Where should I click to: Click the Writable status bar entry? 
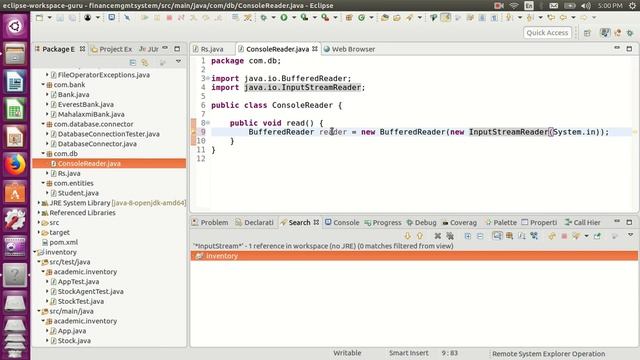coord(347,353)
